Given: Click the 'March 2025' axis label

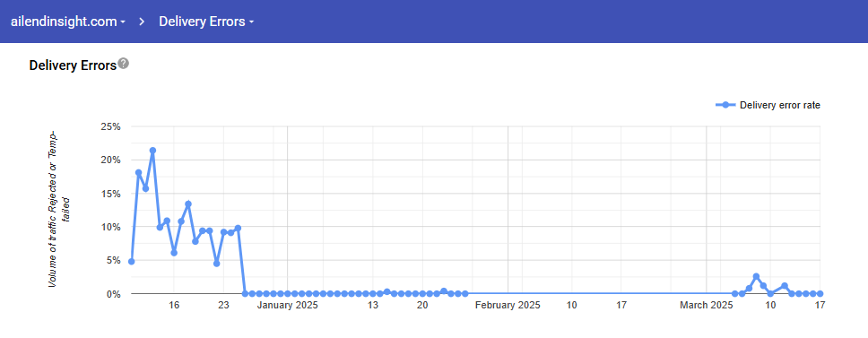Looking at the screenshot, I should tap(706, 306).
